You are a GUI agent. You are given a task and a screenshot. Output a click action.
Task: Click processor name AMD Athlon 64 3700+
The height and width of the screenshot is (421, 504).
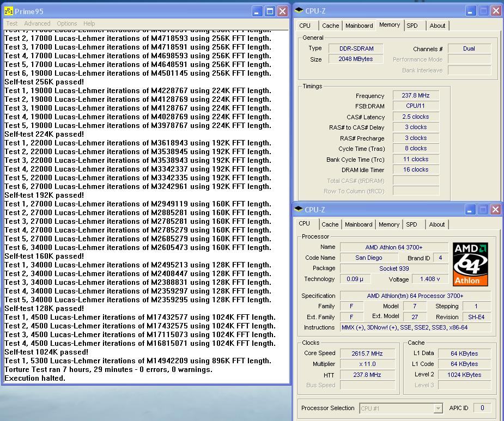(x=394, y=247)
